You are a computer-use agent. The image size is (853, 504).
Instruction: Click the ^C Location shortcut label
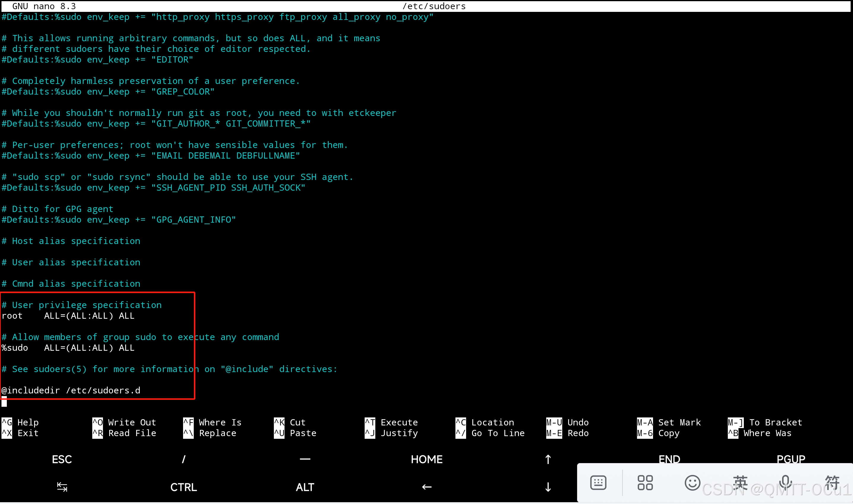coord(485,422)
